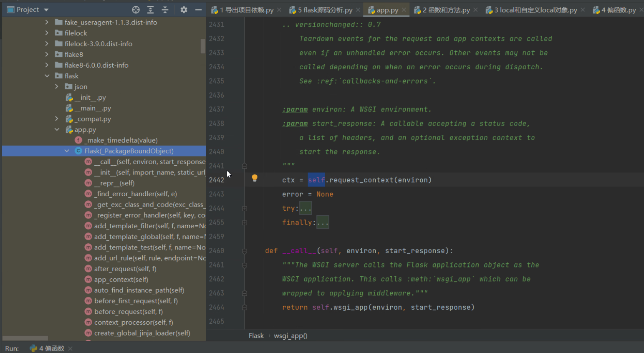Collapse the app.py tree node
This screenshot has height=353, width=644.
(57, 129)
